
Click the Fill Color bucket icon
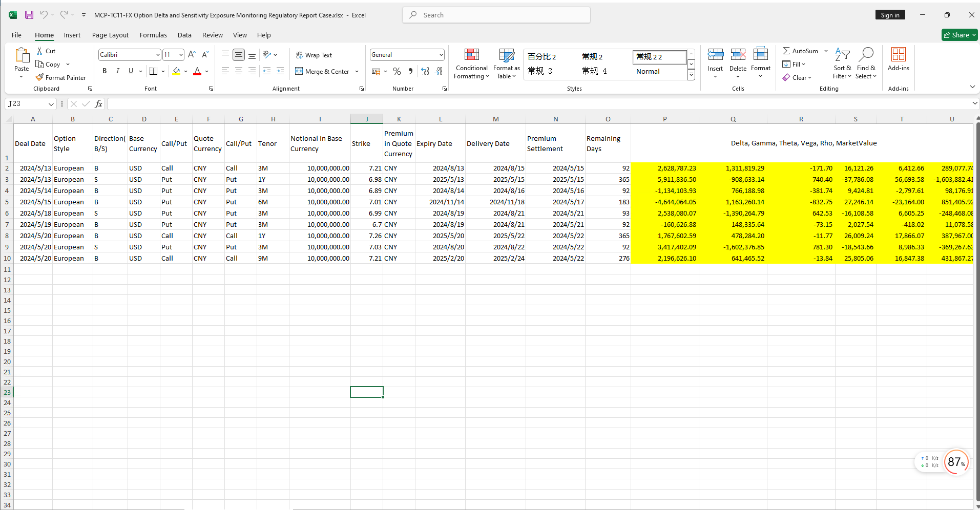coord(176,71)
